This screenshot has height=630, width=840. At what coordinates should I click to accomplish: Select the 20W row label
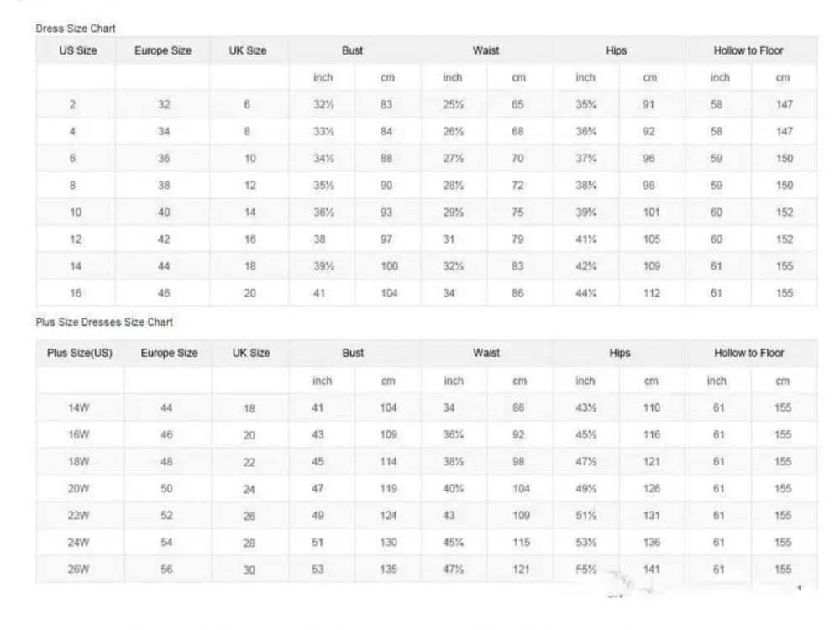pyautogui.click(x=79, y=489)
